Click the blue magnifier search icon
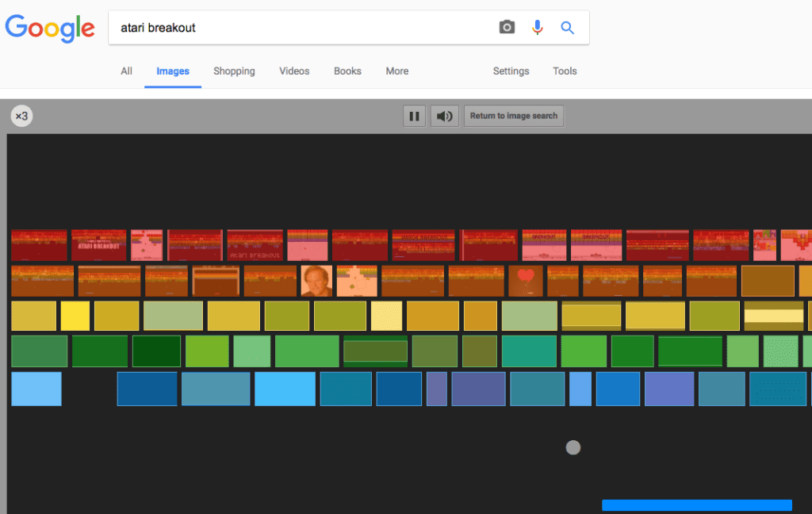Screen dimensions: 812x514 pos(567,28)
